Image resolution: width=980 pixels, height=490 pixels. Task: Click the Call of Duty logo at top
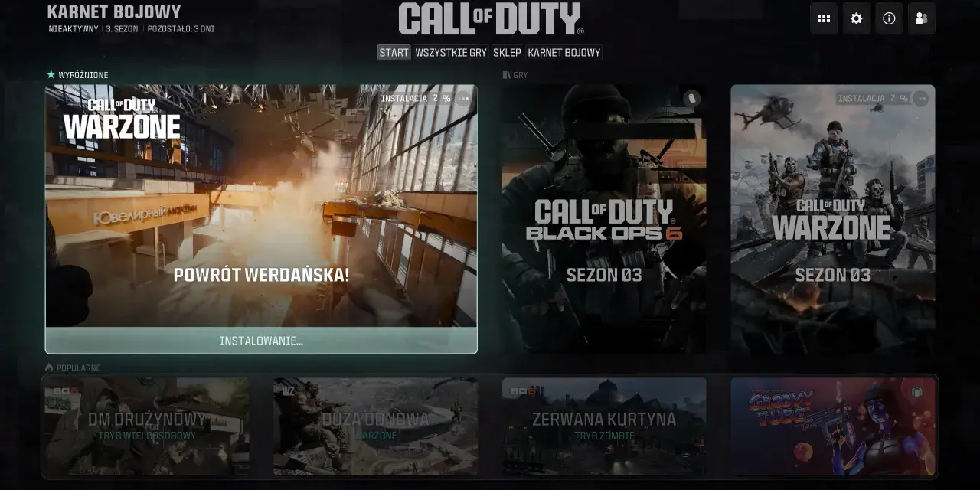point(490,18)
